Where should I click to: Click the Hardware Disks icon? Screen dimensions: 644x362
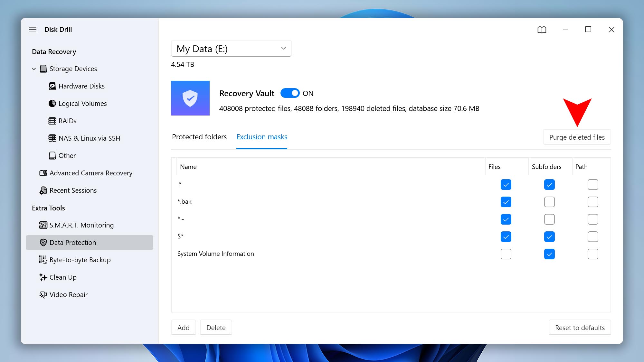52,86
